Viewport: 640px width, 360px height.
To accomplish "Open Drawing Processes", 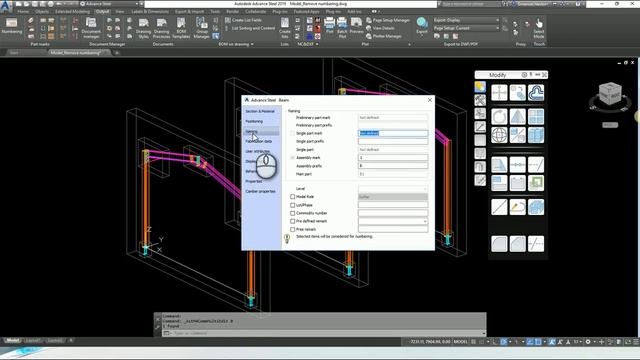I will [x=161, y=28].
